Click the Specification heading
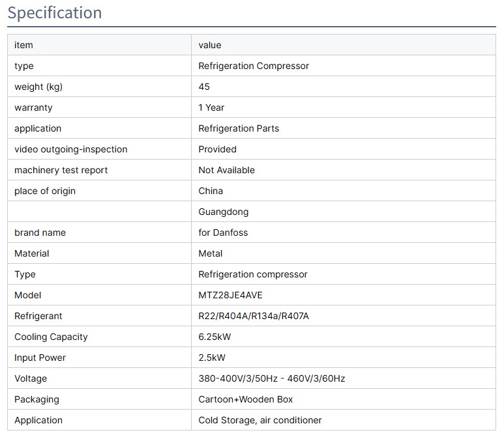This screenshot has height=437, width=504. click(55, 13)
